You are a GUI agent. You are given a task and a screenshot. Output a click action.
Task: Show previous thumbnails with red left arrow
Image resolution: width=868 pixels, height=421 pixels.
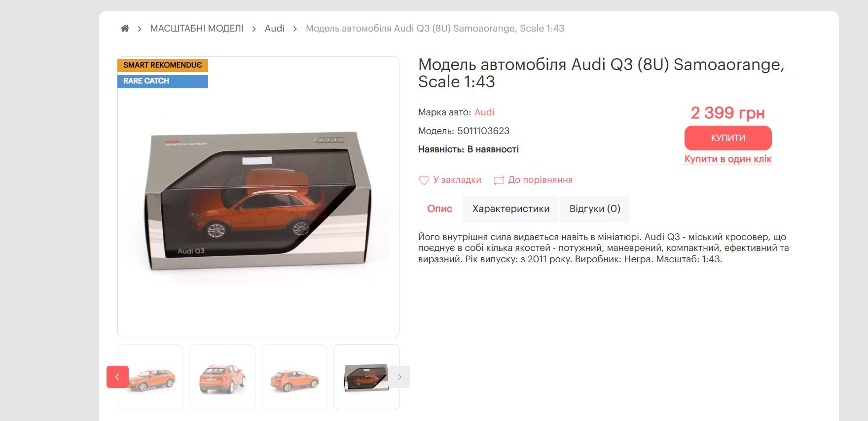pos(117,377)
